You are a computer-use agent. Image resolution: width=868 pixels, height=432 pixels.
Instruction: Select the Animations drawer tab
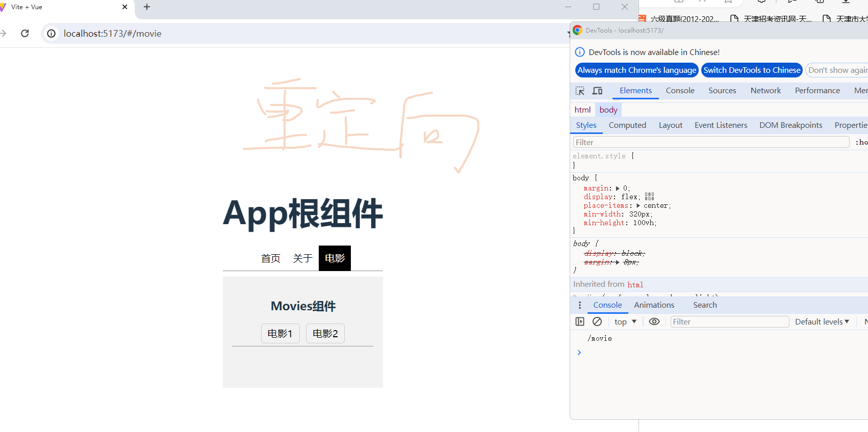654,305
